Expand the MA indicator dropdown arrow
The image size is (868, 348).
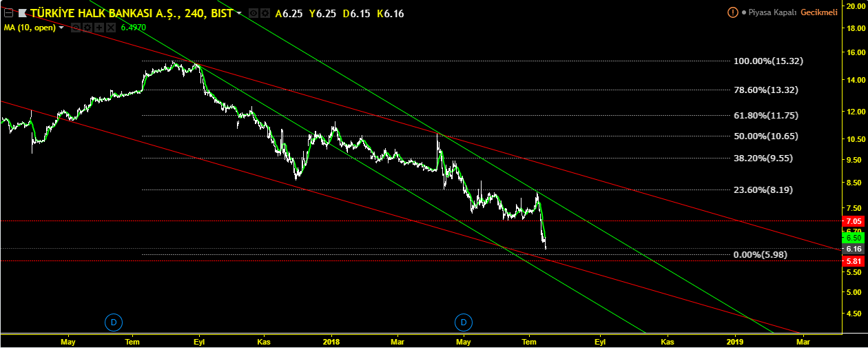pyautogui.click(x=62, y=28)
